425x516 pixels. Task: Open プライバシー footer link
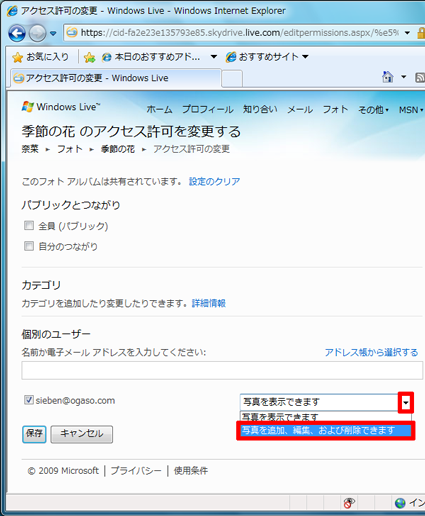[136, 471]
